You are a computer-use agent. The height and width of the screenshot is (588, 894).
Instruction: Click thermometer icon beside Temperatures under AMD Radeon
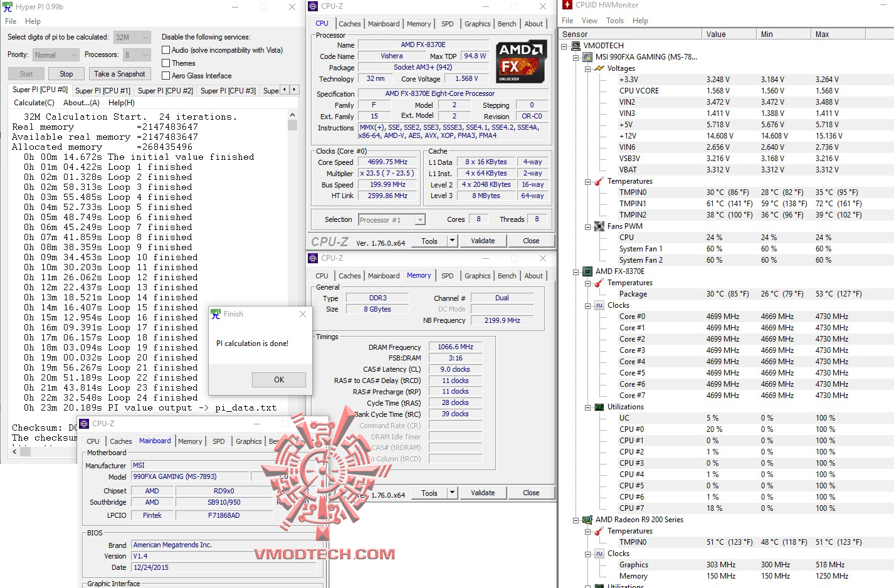tap(599, 531)
